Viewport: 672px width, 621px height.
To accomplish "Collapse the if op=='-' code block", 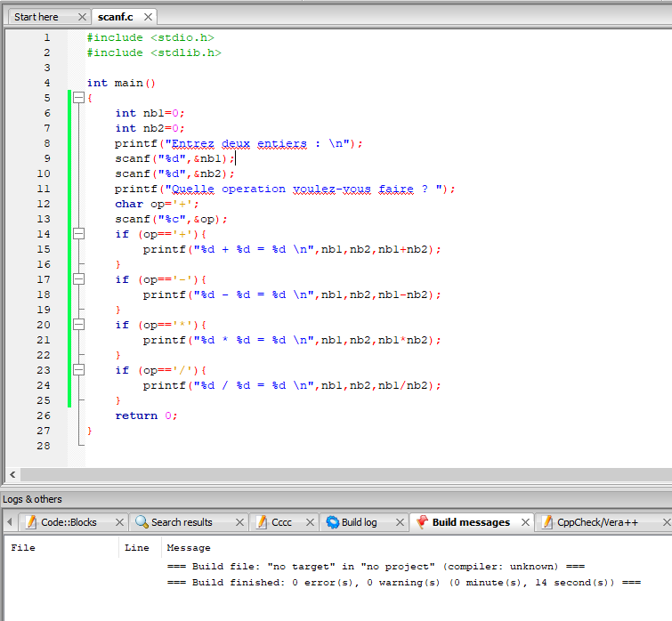I will click(78, 279).
